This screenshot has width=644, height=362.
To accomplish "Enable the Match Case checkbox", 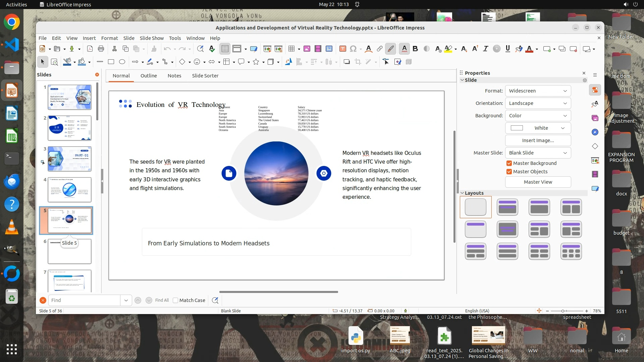I will point(175,300).
